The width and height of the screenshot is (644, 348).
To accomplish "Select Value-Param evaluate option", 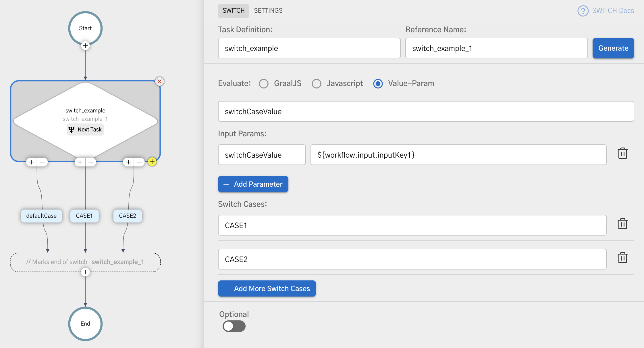I will [378, 84].
